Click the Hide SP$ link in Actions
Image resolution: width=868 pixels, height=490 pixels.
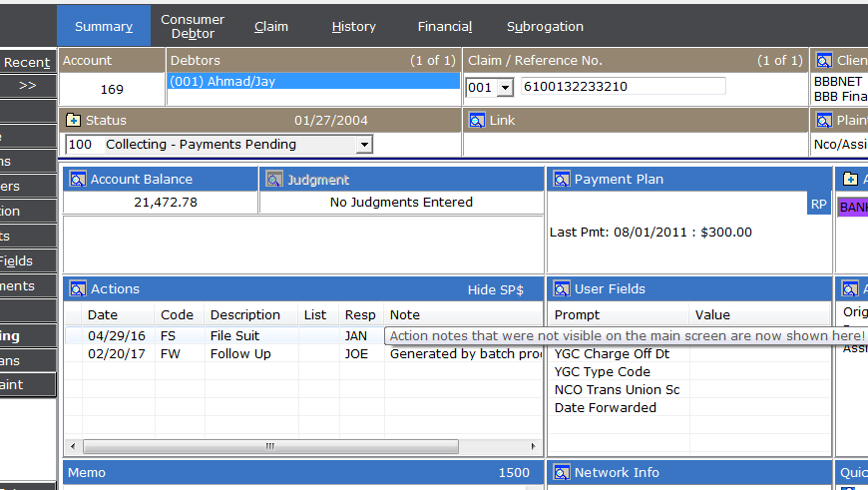pos(495,289)
